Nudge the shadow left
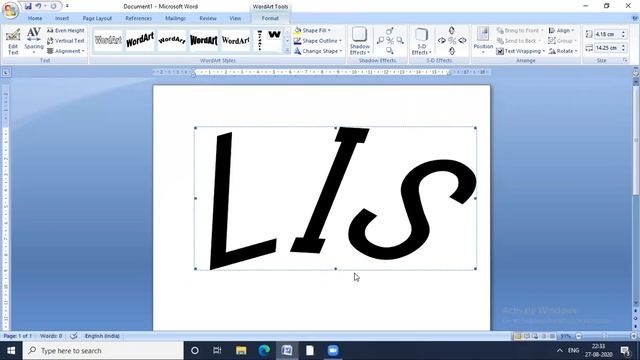 pos(380,40)
